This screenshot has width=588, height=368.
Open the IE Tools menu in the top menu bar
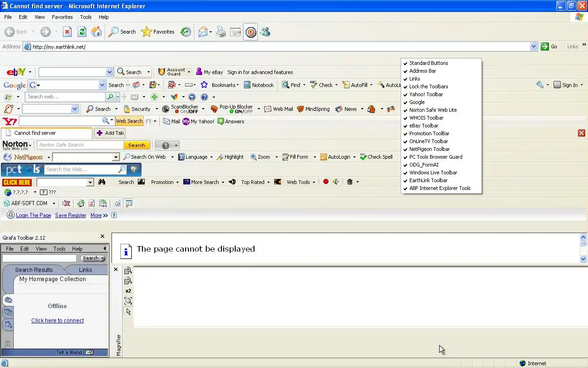[x=86, y=17]
